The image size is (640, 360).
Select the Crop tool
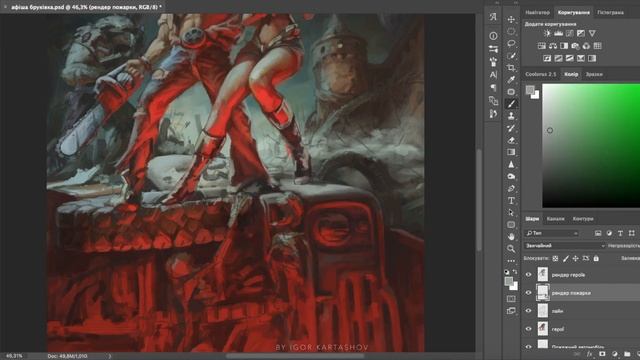tap(511, 68)
